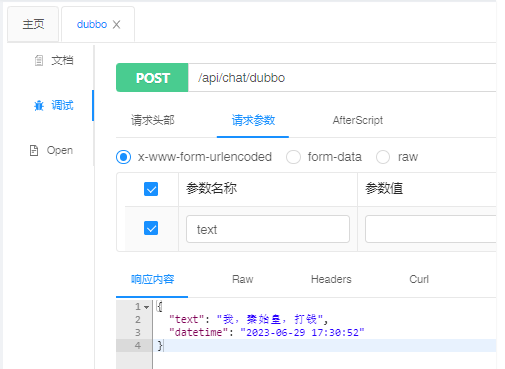
Task: Click the 调试 sidebar label
Action: pyautogui.click(x=62, y=105)
